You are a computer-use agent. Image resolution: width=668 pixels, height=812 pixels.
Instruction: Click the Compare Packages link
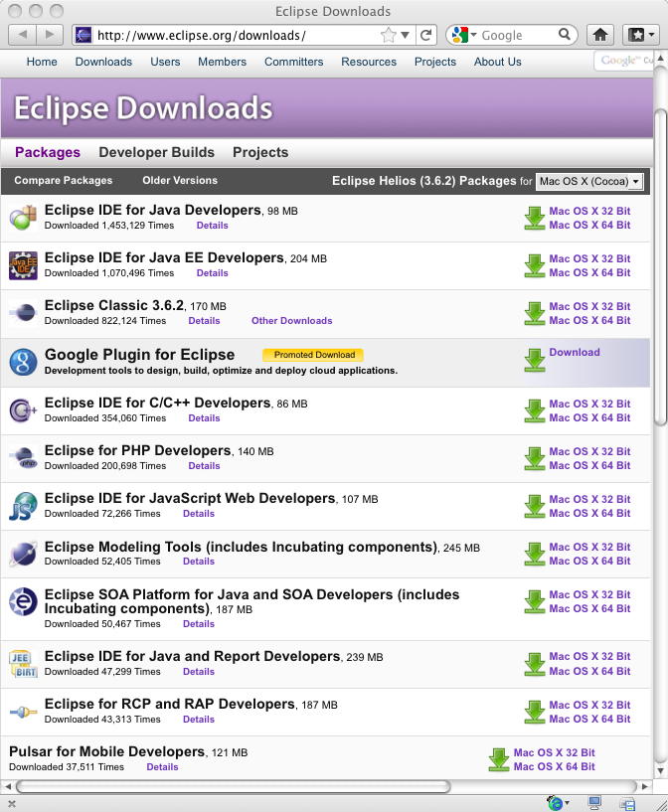(64, 180)
